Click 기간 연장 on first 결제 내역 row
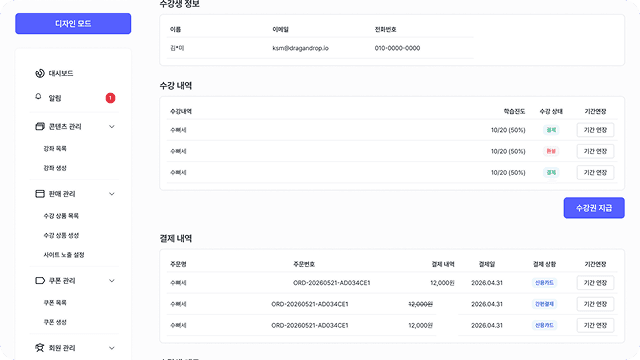 [x=595, y=283]
